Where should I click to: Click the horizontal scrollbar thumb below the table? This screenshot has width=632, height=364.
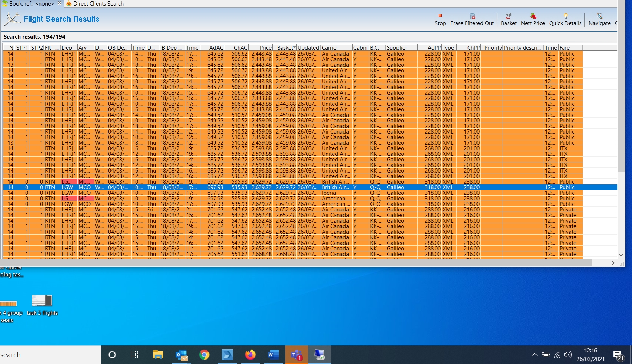(x=296, y=263)
